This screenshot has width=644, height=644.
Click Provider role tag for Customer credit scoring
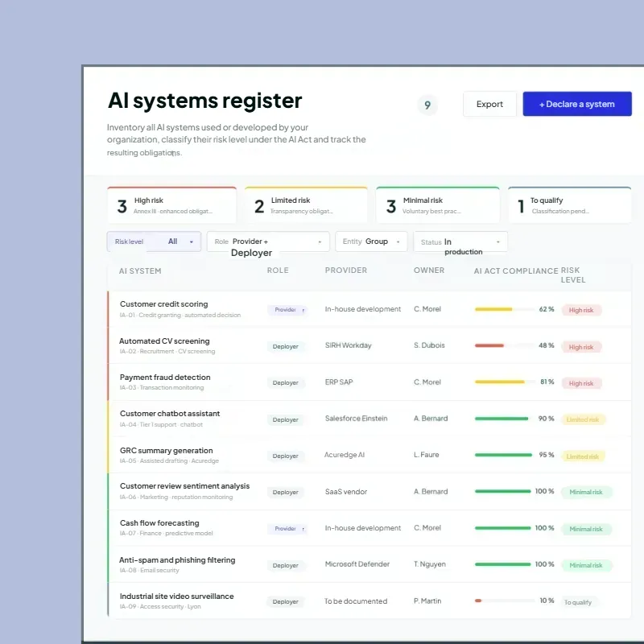click(x=287, y=310)
